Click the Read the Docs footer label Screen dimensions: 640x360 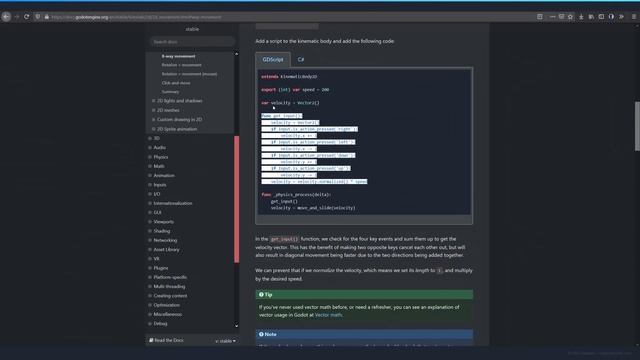(166, 340)
